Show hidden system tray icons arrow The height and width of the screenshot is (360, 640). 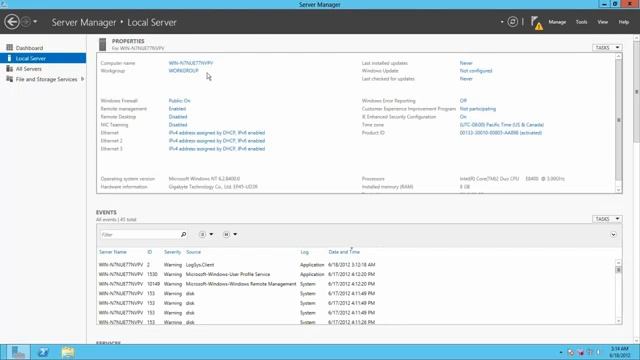[x=561, y=352]
